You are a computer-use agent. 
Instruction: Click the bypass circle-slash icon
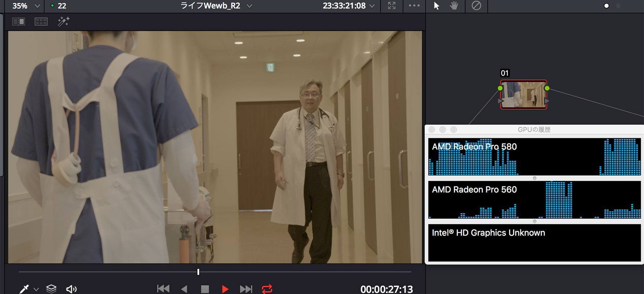tap(476, 6)
